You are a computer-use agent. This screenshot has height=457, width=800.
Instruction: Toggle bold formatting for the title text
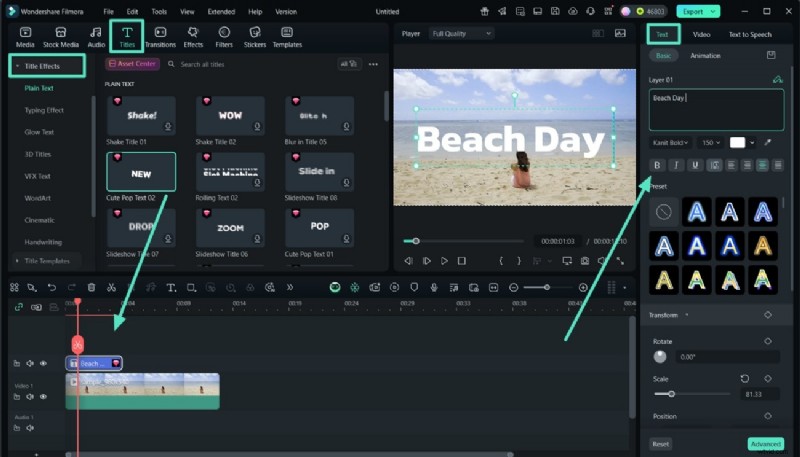click(x=658, y=165)
